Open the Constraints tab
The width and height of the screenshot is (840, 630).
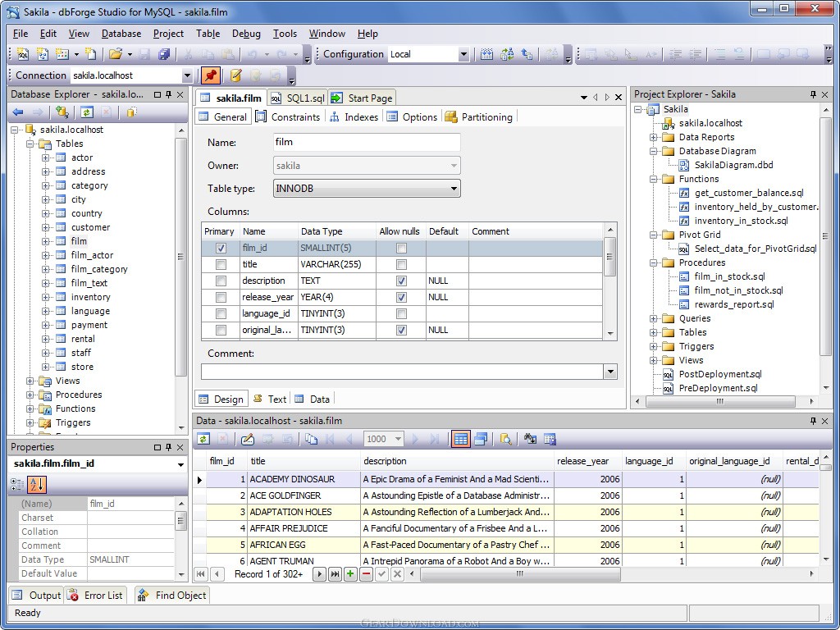(x=288, y=116)
